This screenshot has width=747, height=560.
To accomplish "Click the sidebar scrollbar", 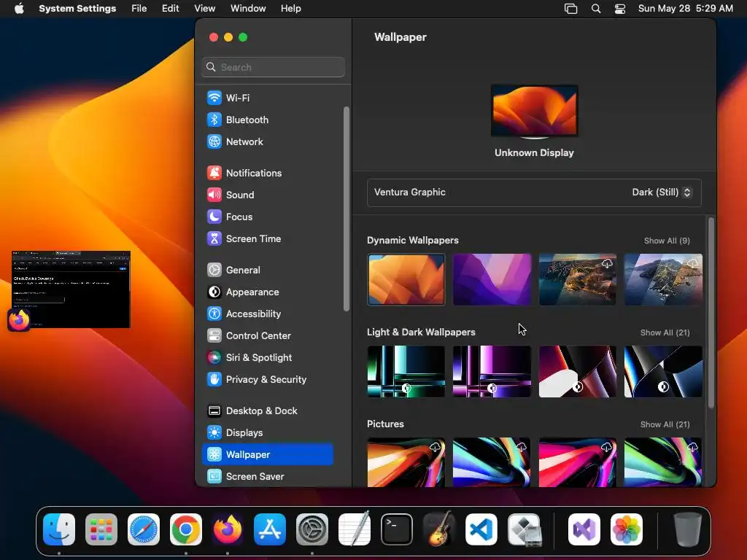I will (x=347, y=209).
